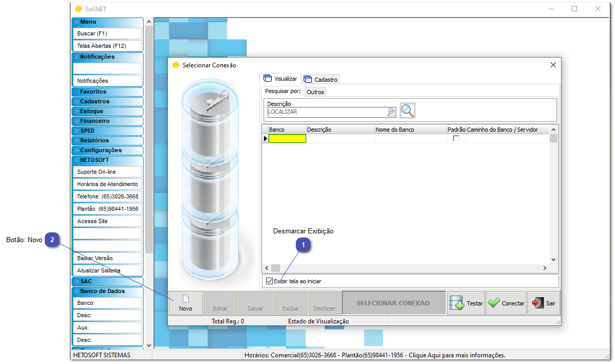Expand the Cadastros sidebar section
The height and width of the screenshot is (364, 615).
pos(108,101)
